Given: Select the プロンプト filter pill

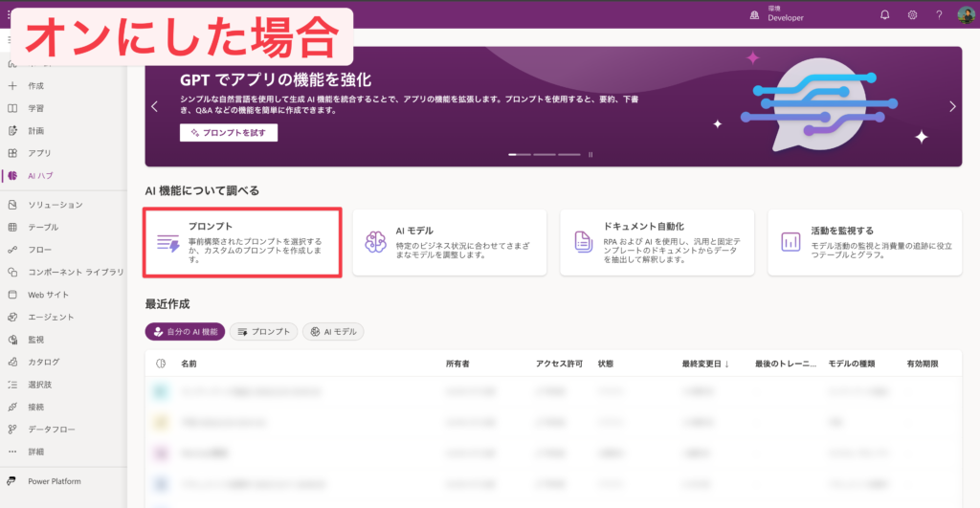Looking at the screenshot, I should [263, 331].
